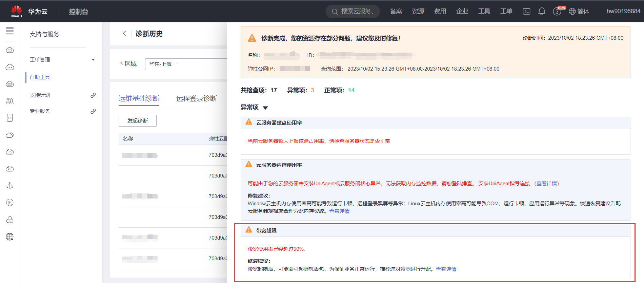The image size is (644, 283).
Task: Open the second cloud icon in sidebar
Action: pyautogui.click(x=10, y=67)
